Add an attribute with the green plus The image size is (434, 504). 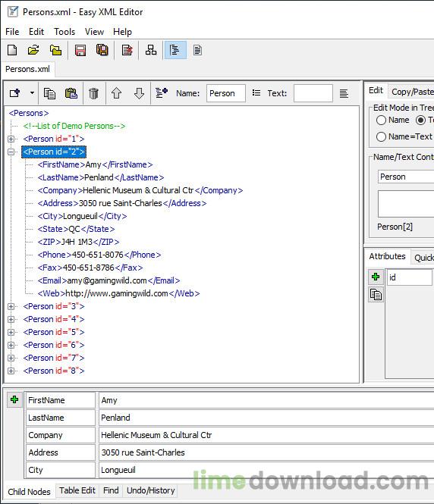click(x=376, y=277)
